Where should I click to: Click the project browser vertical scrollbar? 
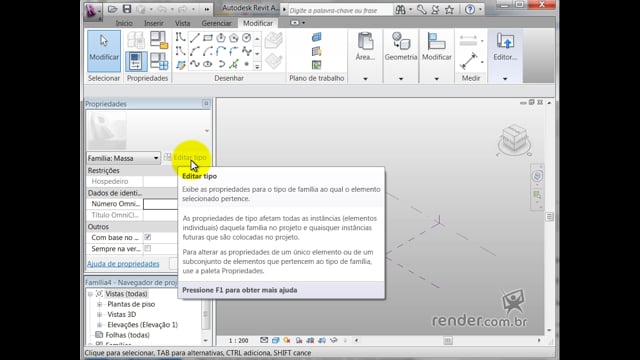pyautogui.click(x=206, y=313)
